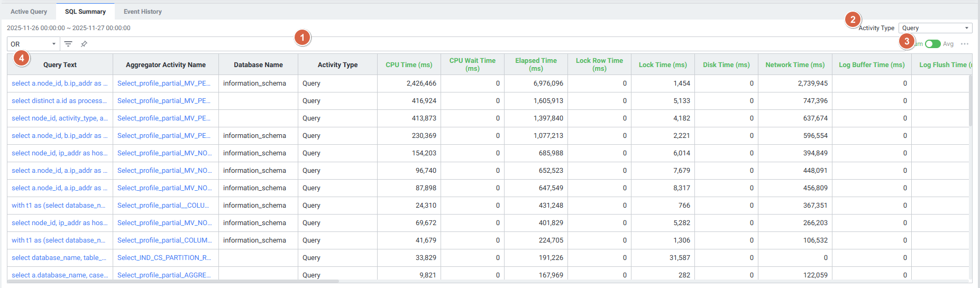Sort by the CPU Time (ms) column
980x288 pixels.
pos(409,65)
